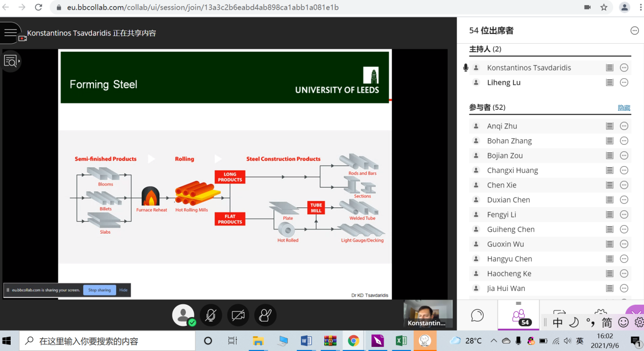The height and width of the screenshot is (351, 644).
Task: Click the 隐藏 link to hide participants
Action: point(624,108)
